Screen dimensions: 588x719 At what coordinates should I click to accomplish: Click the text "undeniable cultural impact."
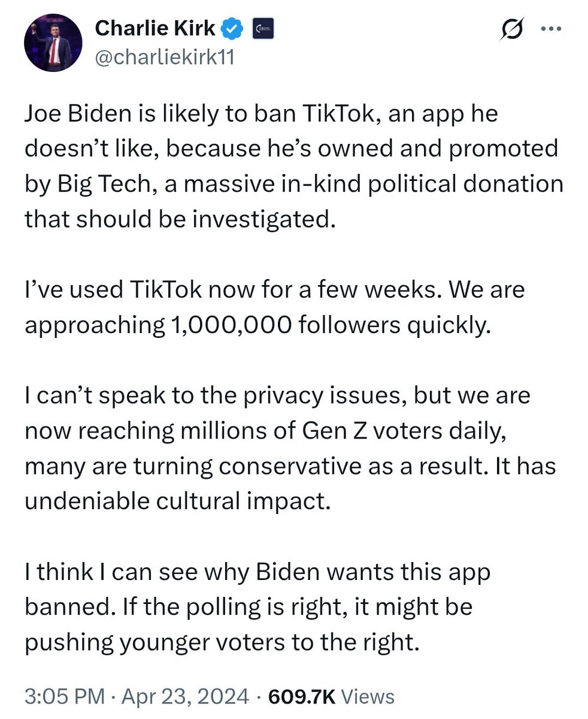177,500
